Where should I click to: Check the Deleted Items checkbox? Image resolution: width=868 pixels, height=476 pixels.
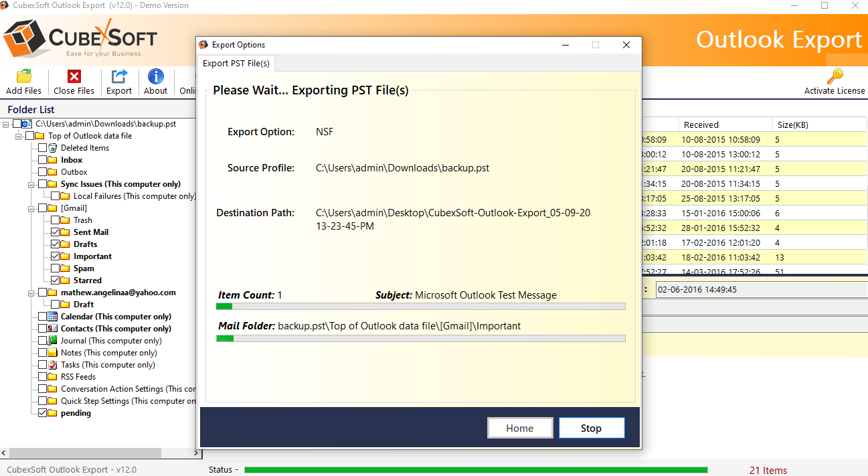(x=43, y=148)
